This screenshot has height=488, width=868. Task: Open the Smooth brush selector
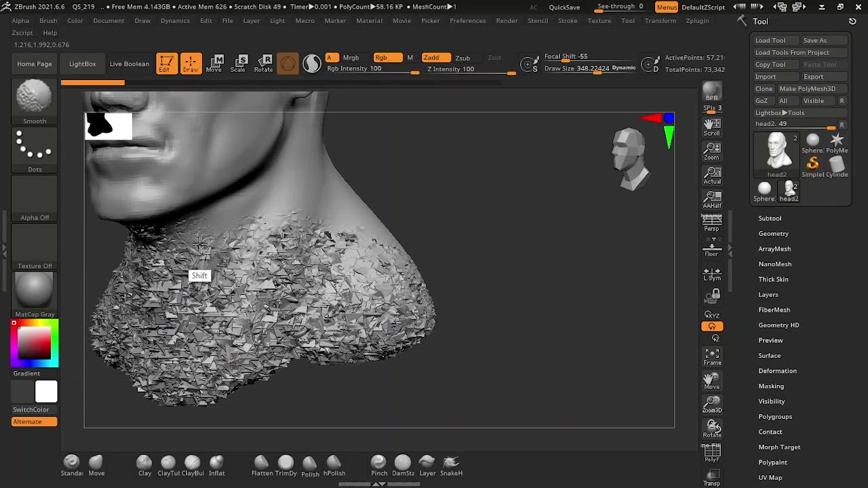coord(35,102)
